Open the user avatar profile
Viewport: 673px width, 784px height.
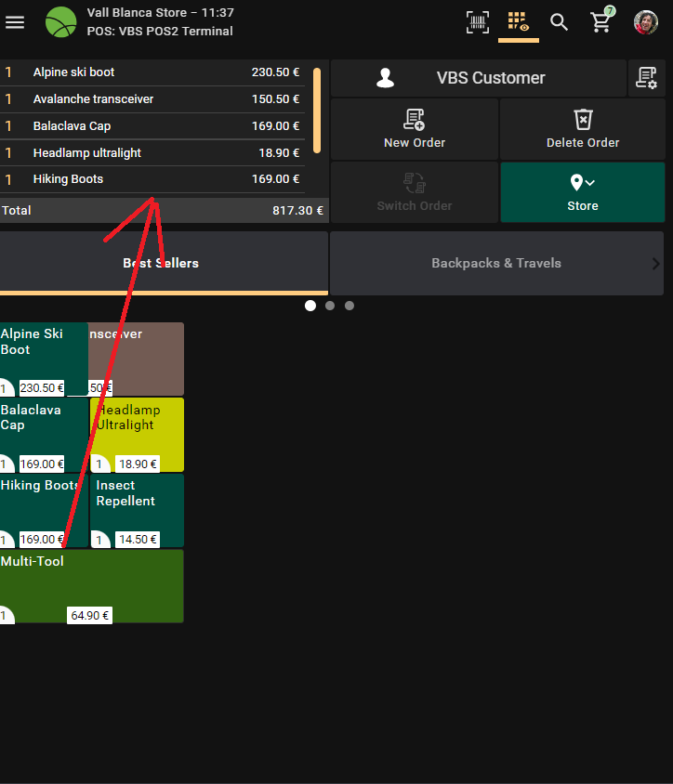[646, 21]
